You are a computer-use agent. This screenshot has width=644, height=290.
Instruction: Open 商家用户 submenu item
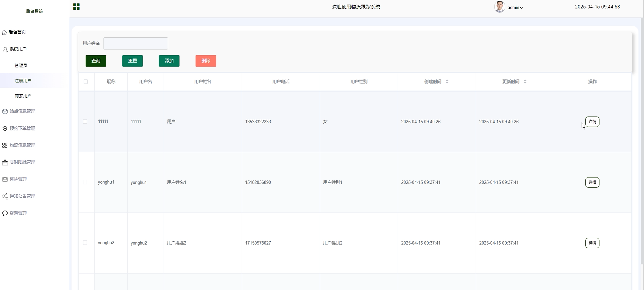pyautogui.click(x=23, y=96)
